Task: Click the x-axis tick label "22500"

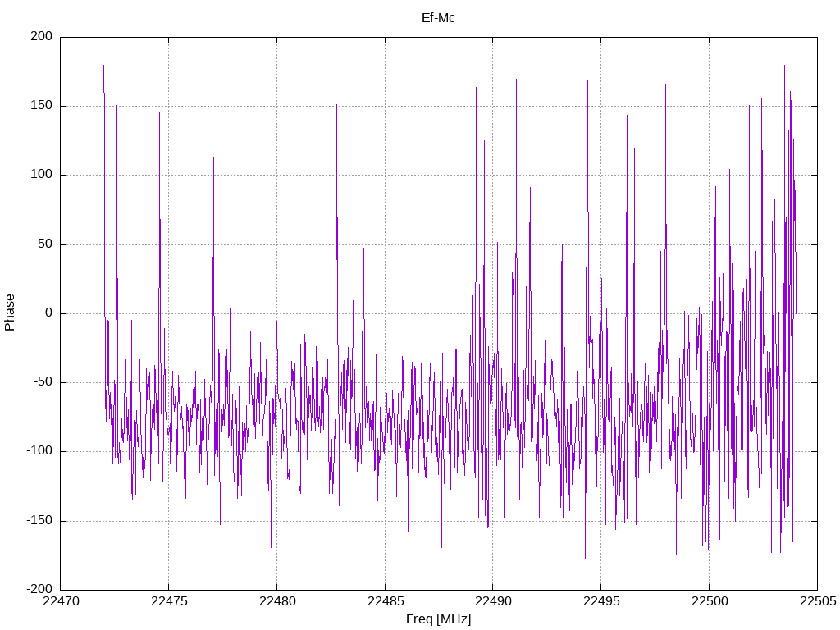Action: pyautogui.click(x=710, y=601)
